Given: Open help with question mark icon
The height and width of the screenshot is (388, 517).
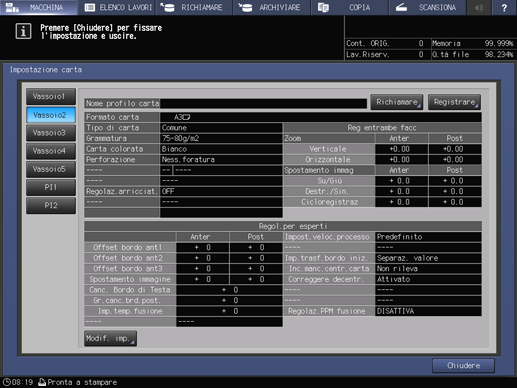Looking at the screenshot, I should pos(504,7).
